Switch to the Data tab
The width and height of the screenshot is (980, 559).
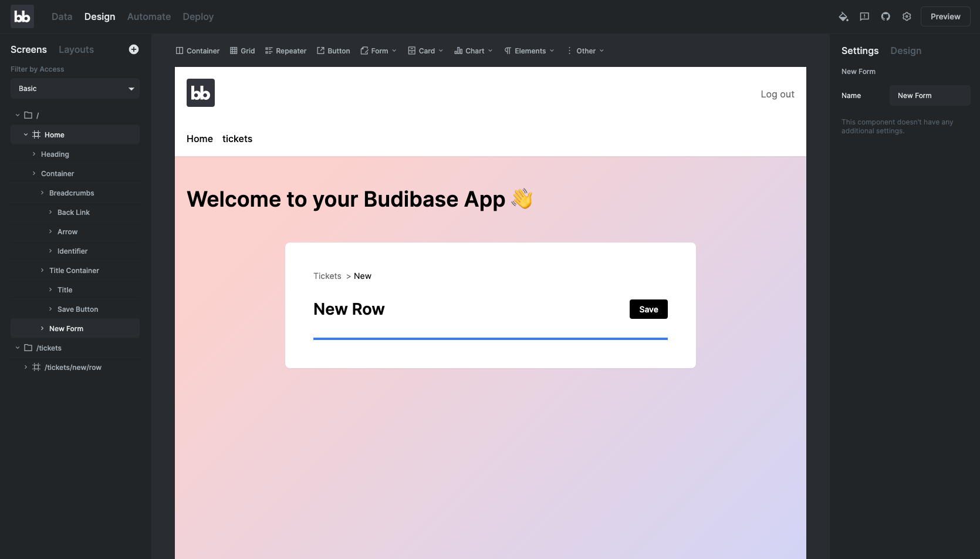[x=62, y=16]
